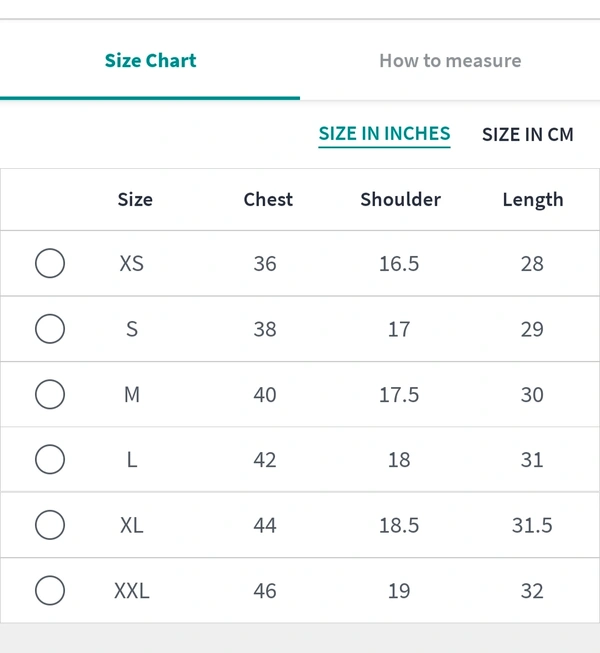Click the Length column header
This screenshot has height=653, width=600.
point(532,200)
